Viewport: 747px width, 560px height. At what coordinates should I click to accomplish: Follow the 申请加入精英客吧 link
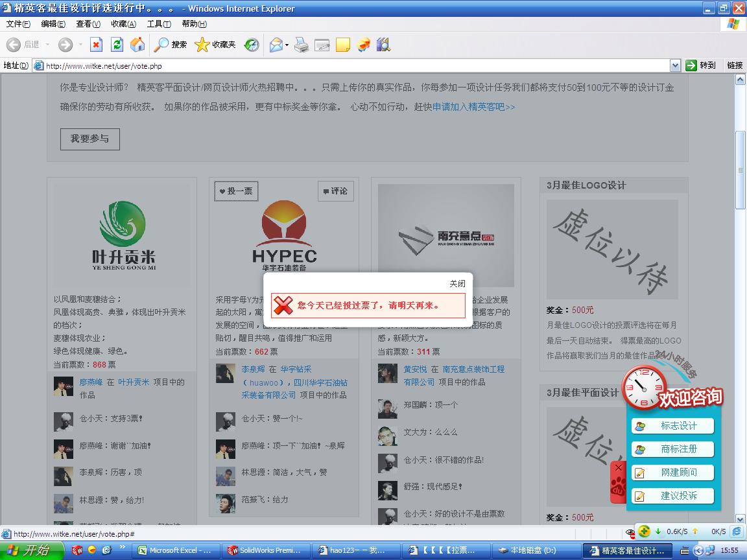click(x=473, y=107)
